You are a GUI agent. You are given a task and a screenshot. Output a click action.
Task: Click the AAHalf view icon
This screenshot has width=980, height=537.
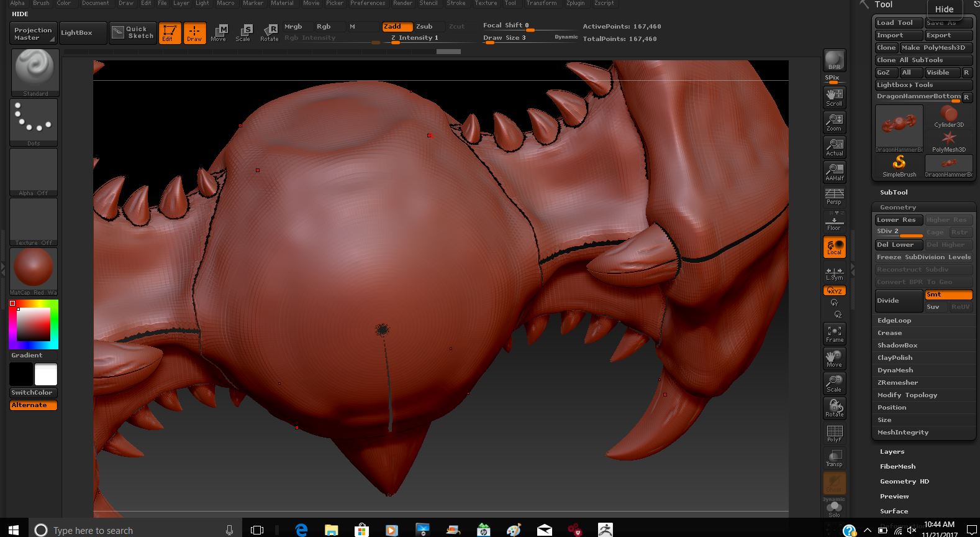coord(834,172)
